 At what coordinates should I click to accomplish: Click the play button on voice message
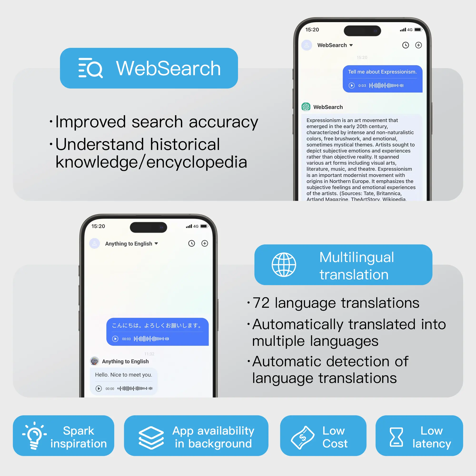[352, 85]
